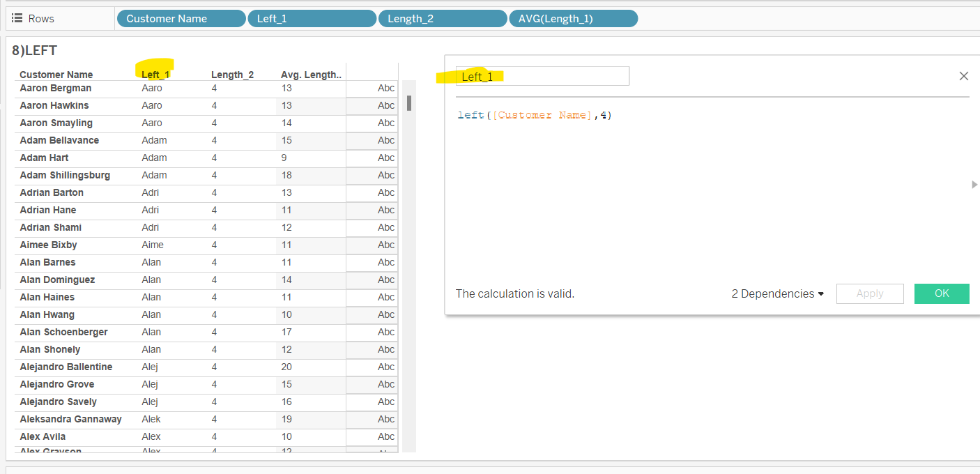The width and height of the screenshot is (980, 474).
Task: Select the Adam Shillingsburg row name
Action: (65, 175)
